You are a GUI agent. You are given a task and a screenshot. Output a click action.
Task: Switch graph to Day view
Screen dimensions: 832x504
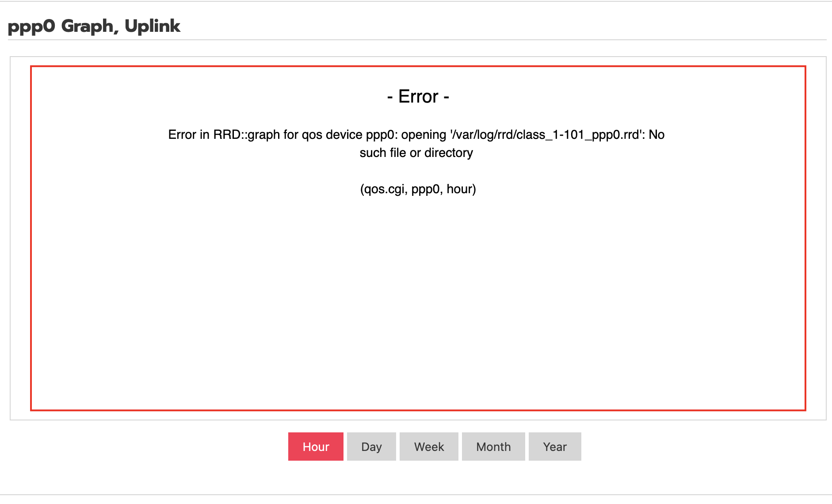371,447
